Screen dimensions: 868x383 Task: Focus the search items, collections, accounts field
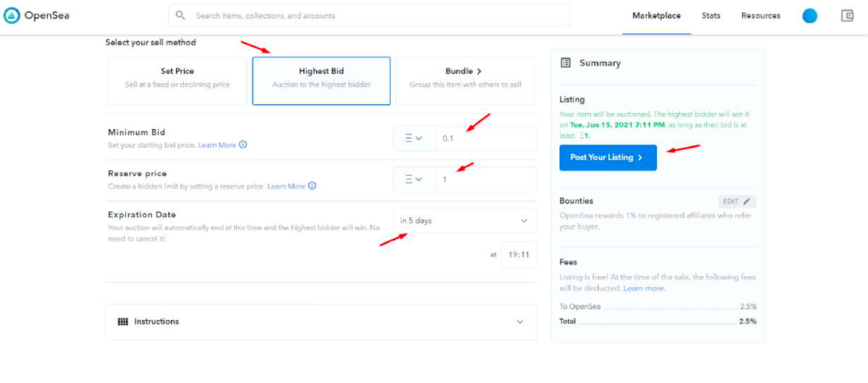coord(369,15)
